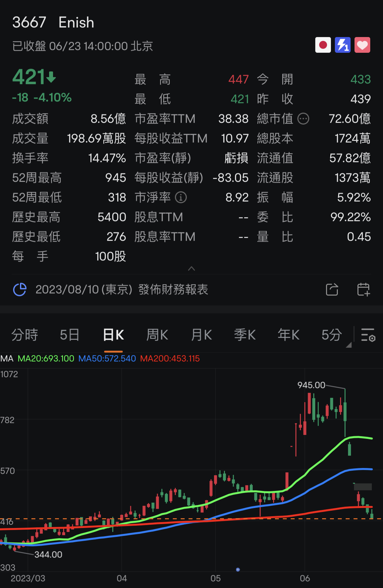Tap the 每股收益(靜) value -83.05
The width and height of the screenshot is (383, 588).
point(230,178)
